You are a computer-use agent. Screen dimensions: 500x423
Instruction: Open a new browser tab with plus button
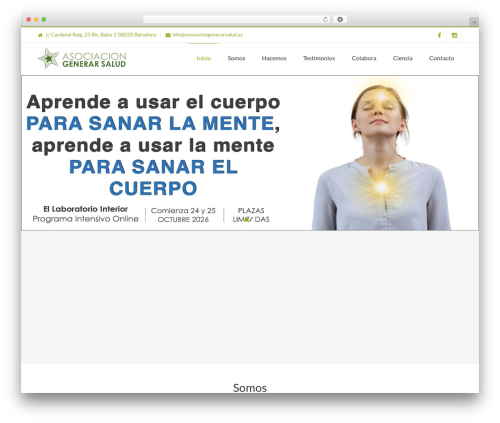click(x=474, y=22)
